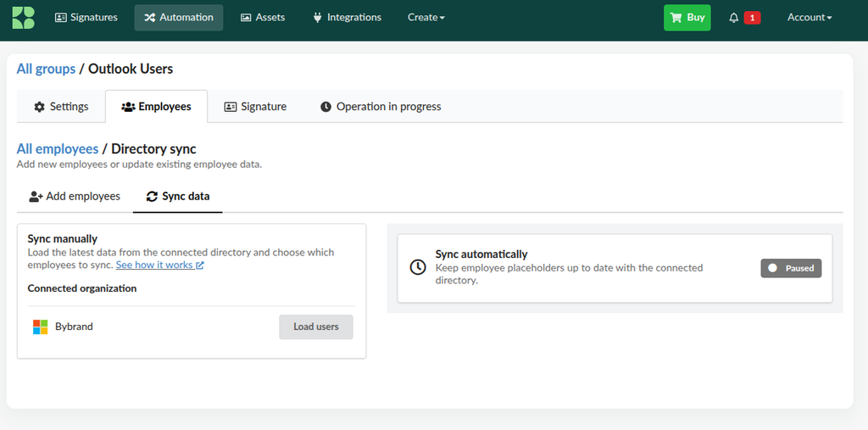Select the Sync data tab
This screenshot has height=430, width=868.
[178, 196]
